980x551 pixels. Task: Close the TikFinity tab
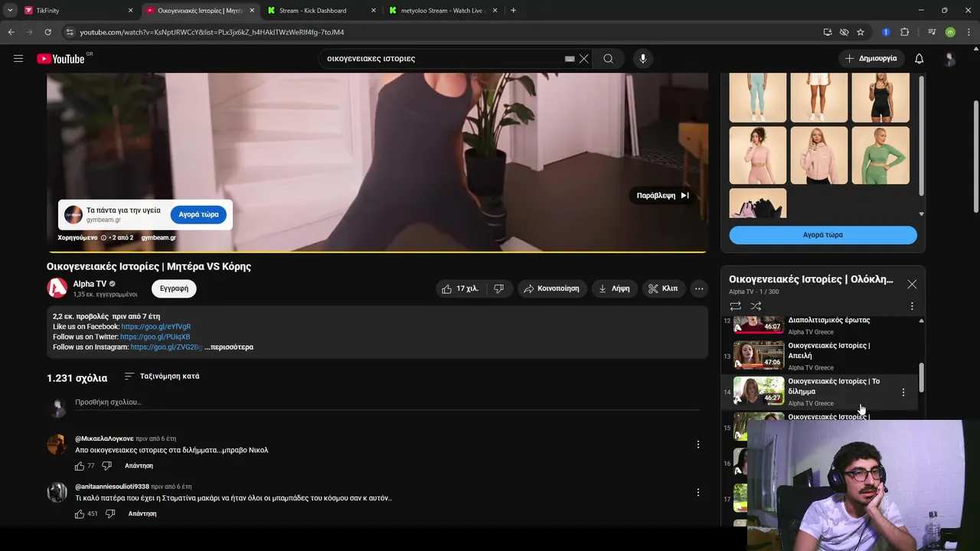point(130,11)
